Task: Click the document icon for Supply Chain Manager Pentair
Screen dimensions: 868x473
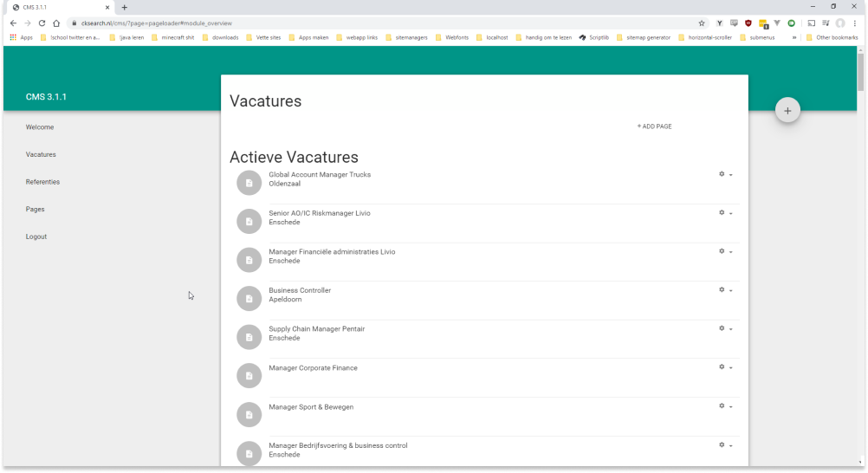Action: [x=249, y=337]
